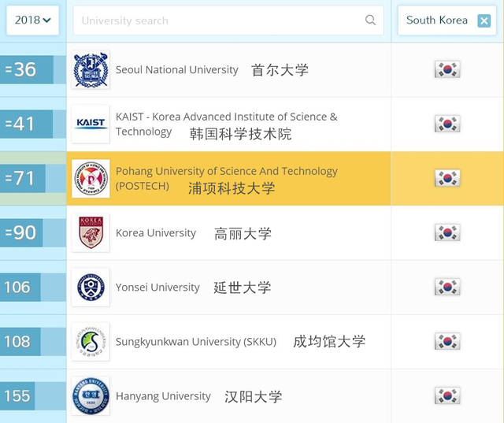Click the Hanyang University logo
The height and width of the screenshot is (423, 504).
tap(91, 395)
